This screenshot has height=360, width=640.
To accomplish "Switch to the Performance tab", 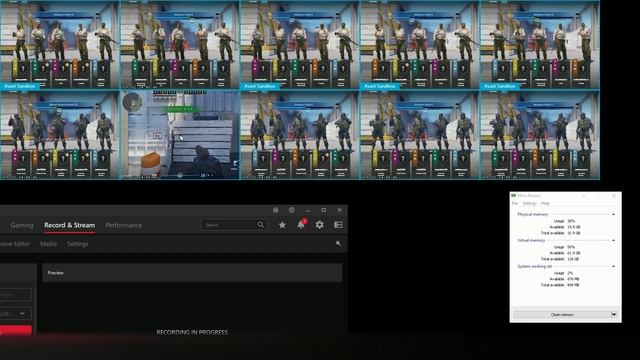I will (x=124, y=225).
